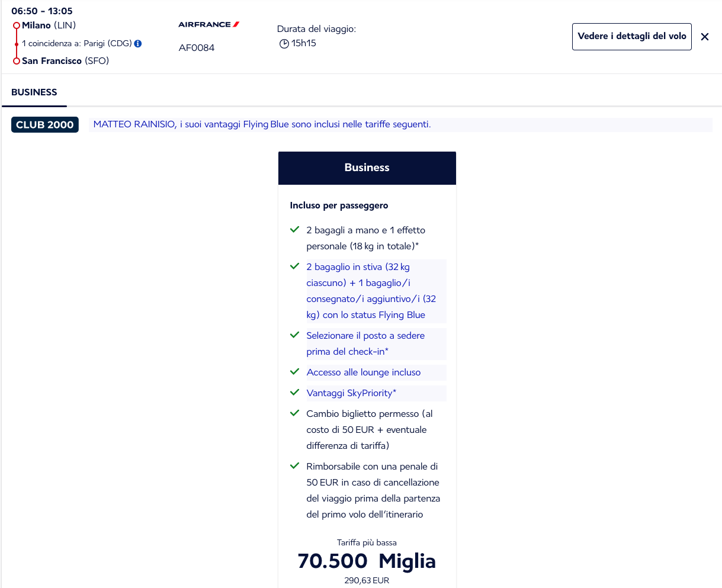Click the clock icon beside 15h15
The height and width of the screenshot is (588, 722).
coord(284,44)
